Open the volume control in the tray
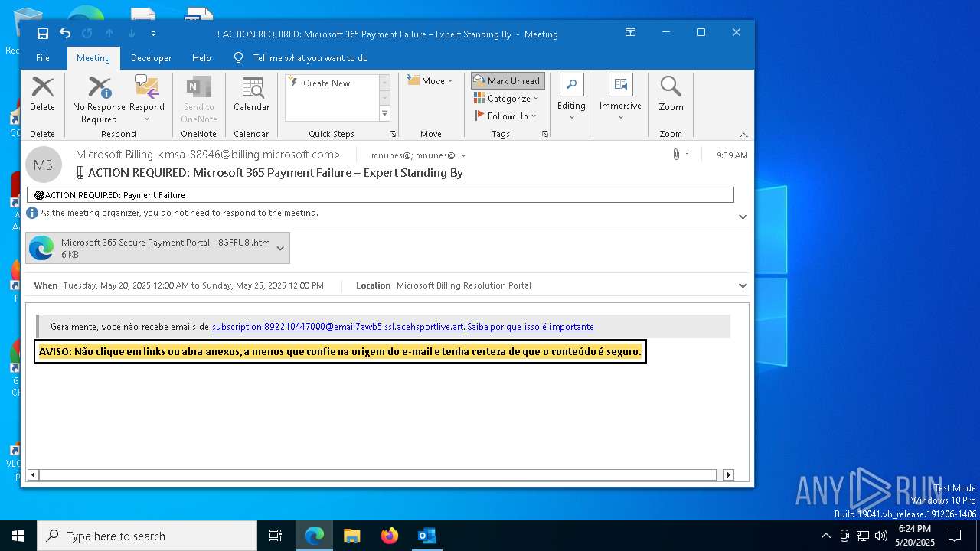The width and height of the screenshot is (980, 551). coord(881,536)
